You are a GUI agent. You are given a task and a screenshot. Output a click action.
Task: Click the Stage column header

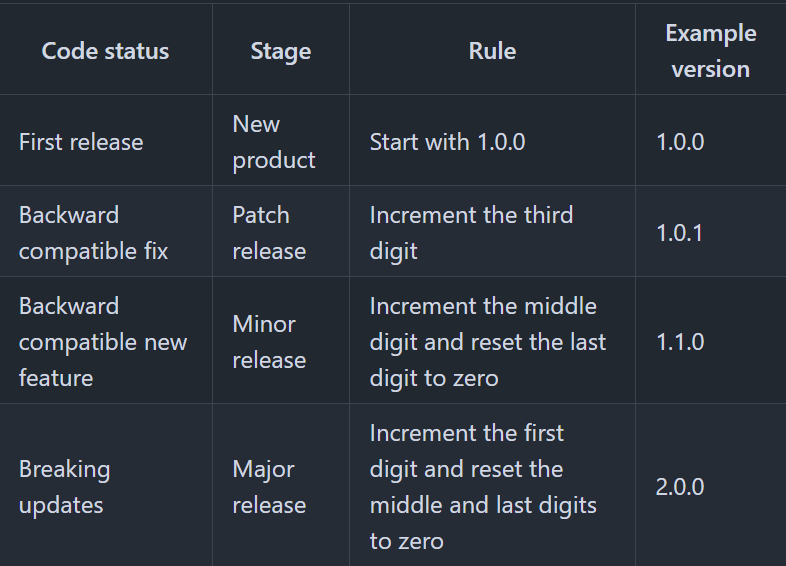(x=281, y=51)
